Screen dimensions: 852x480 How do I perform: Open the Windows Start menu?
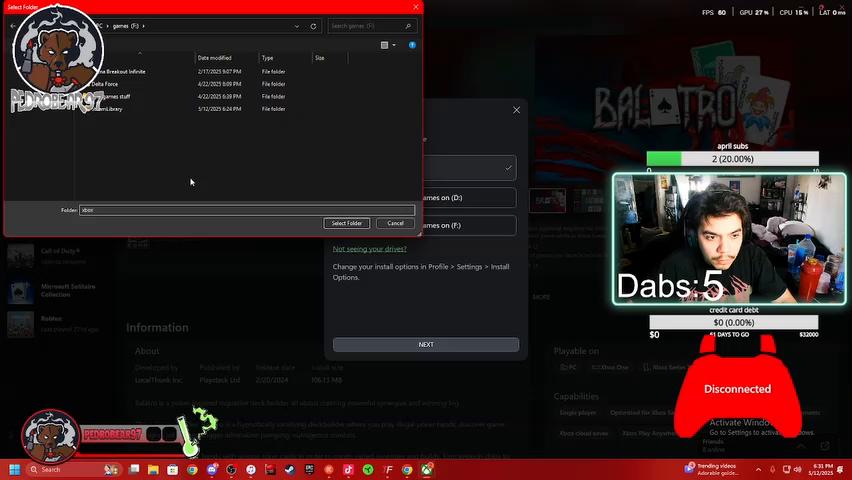click(15, 470)
